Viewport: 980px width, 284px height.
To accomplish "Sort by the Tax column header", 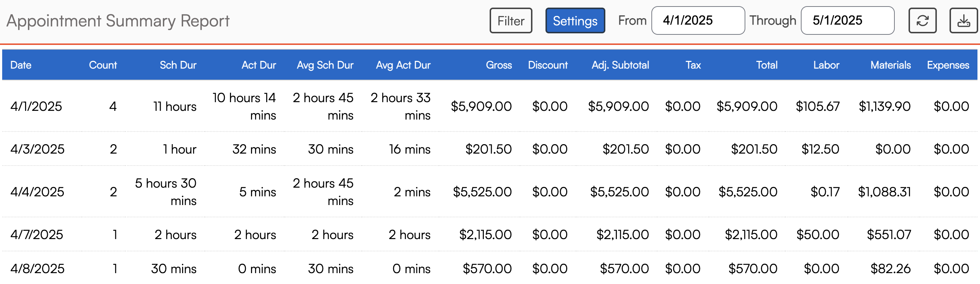I will [693, 65].
